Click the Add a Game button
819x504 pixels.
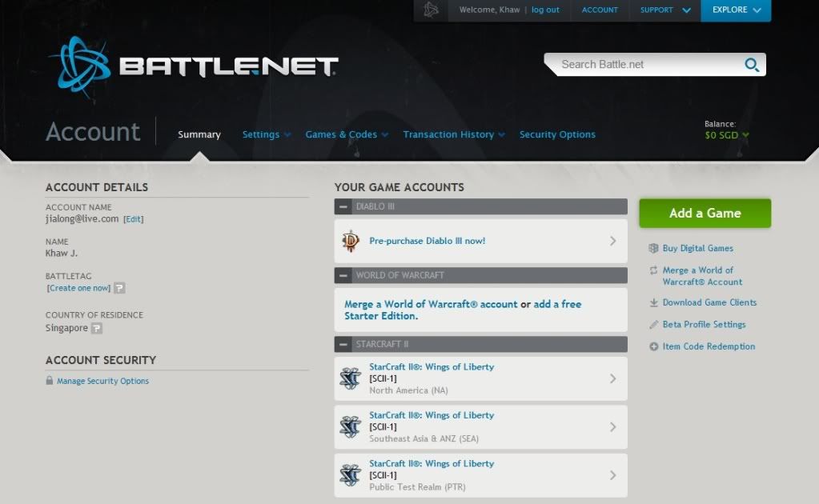[705, 213]
